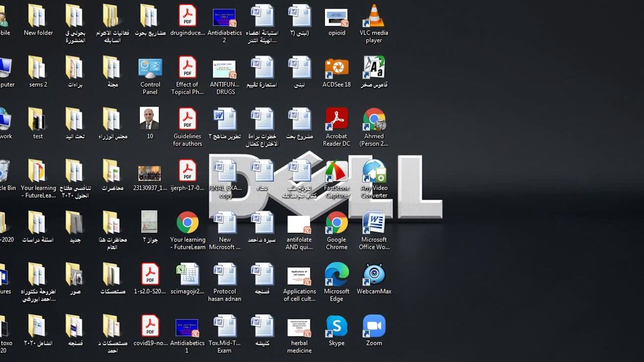This screenshot has height=362, width=644.
Task: Click the سيره د.احمد Word document
Action: tap(262, 227)
